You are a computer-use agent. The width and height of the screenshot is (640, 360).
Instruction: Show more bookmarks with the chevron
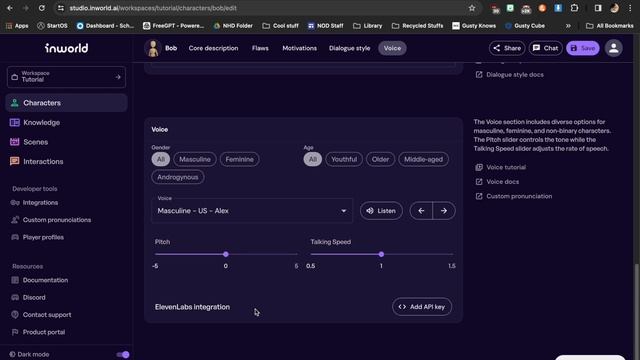coord(568,26)
